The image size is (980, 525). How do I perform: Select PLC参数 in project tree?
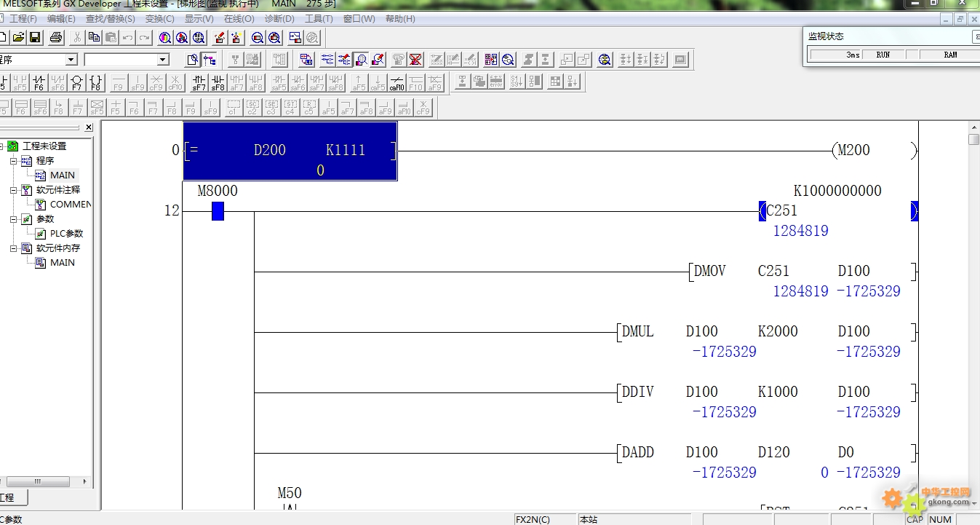point(66,233)
